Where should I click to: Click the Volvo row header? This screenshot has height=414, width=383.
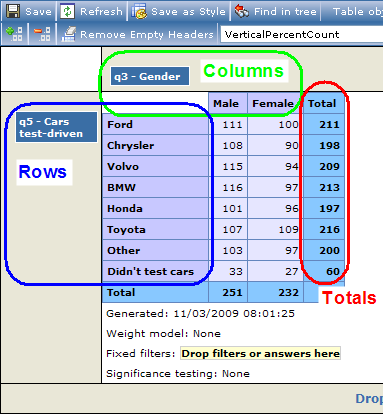155,166
